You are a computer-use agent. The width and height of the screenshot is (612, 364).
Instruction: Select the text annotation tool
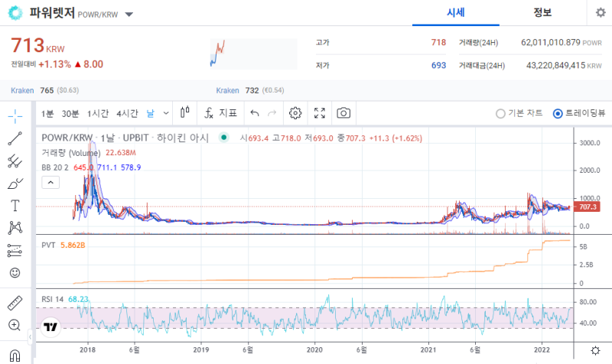coord(15,206)
